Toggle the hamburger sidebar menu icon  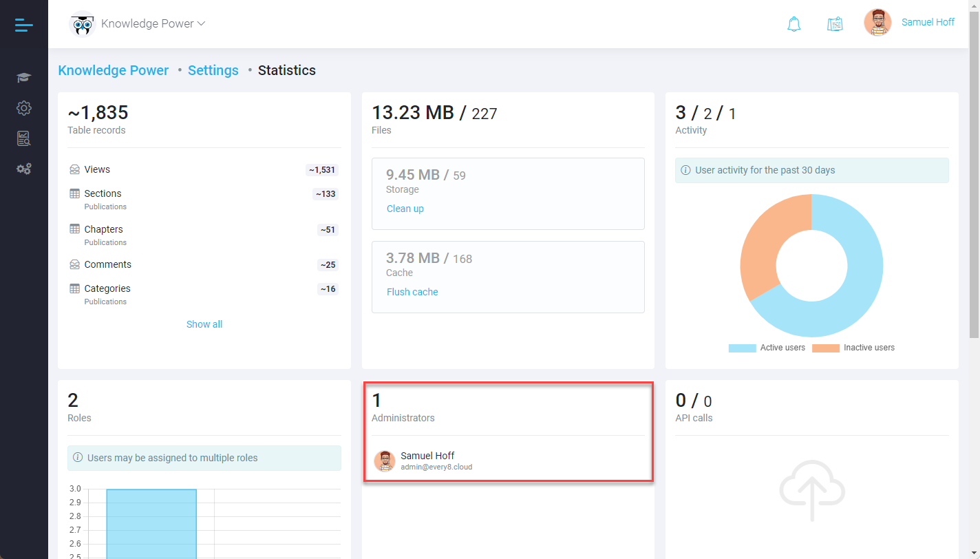coord(23,25)
